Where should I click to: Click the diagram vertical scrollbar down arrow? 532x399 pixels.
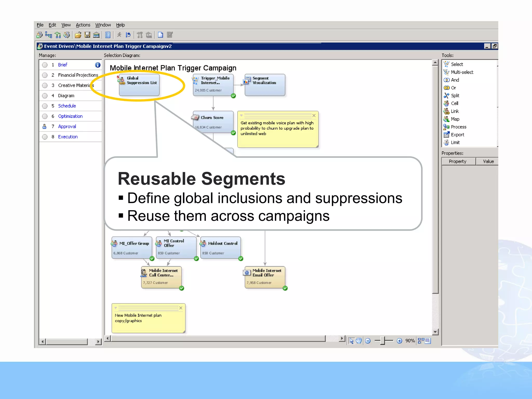[435, 332]
